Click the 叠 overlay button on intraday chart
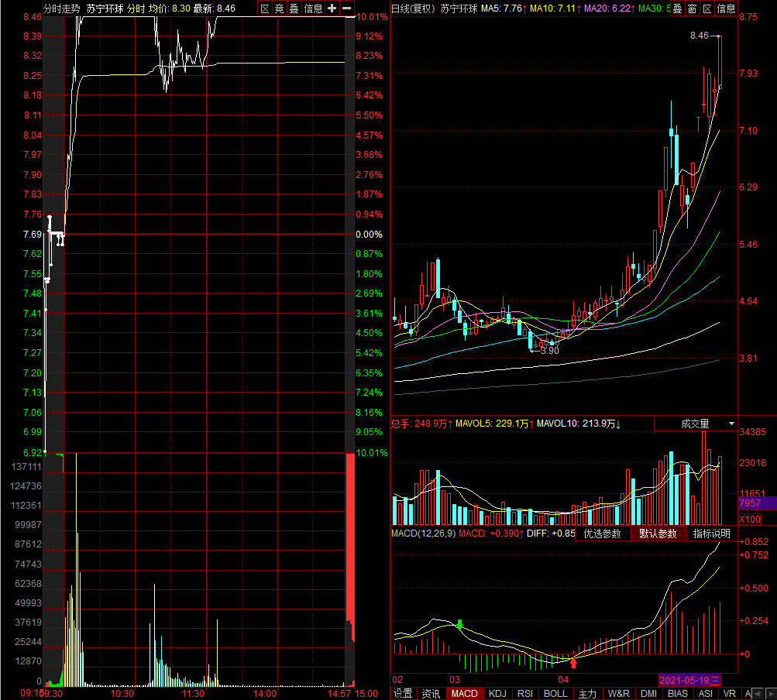The height and width of the screenshot is (700, 777). (x=294, y=9)
